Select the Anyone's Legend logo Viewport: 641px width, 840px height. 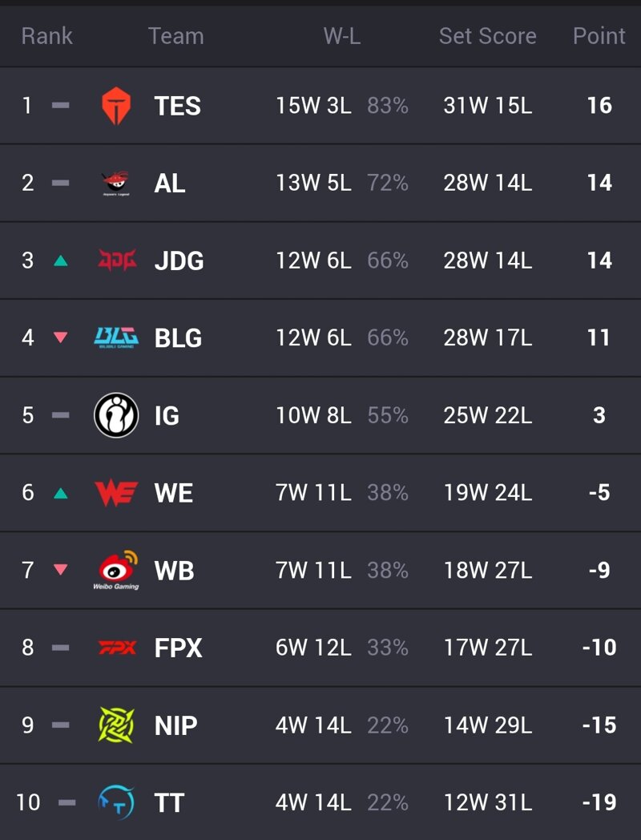click(x=116, y=184)
